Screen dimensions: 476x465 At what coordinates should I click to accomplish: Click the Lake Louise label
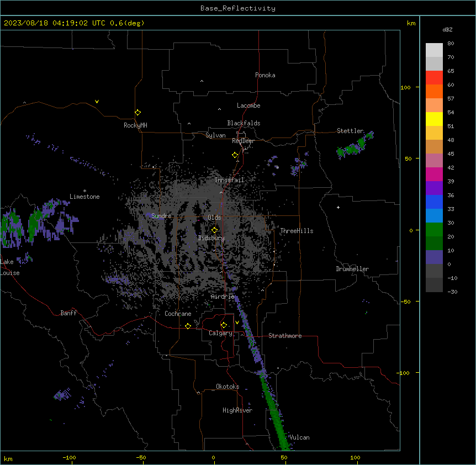tap(10, 267)
